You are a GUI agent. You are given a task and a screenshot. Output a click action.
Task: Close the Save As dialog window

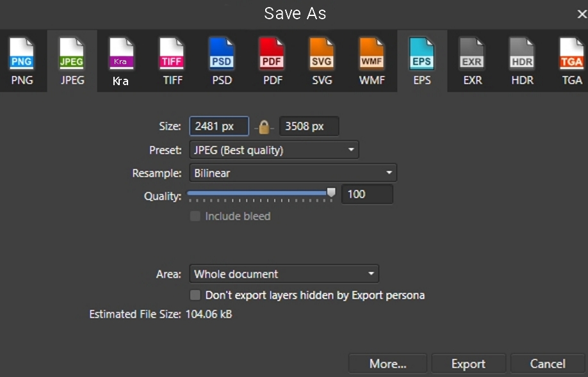pos(582,14)
